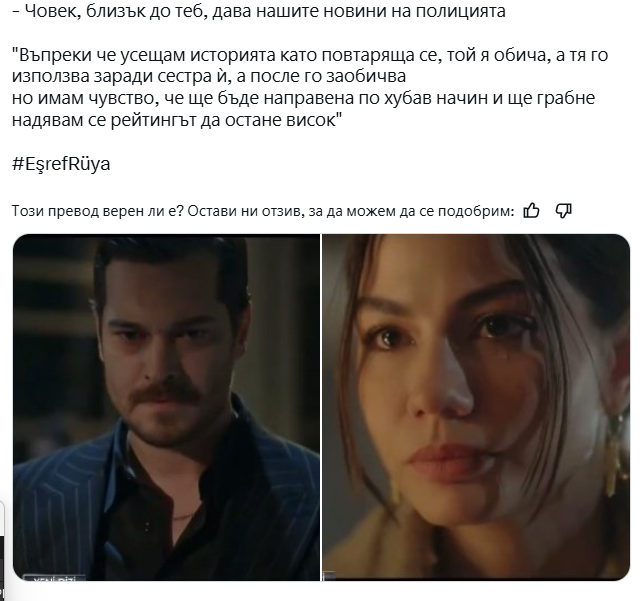Click the line "надявам се рейтингът да остане висок"
Viewport: 640px width, 601px height.
click(x=176, y=120)
